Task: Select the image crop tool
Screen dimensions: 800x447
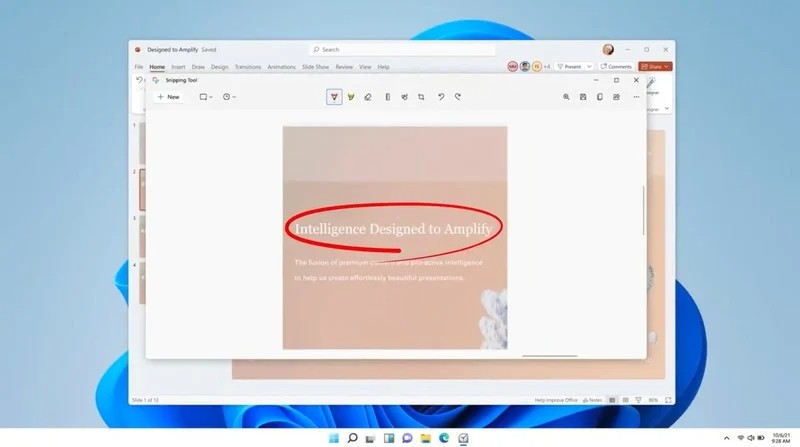Action: pyautogui.click(x=422, y=97)
